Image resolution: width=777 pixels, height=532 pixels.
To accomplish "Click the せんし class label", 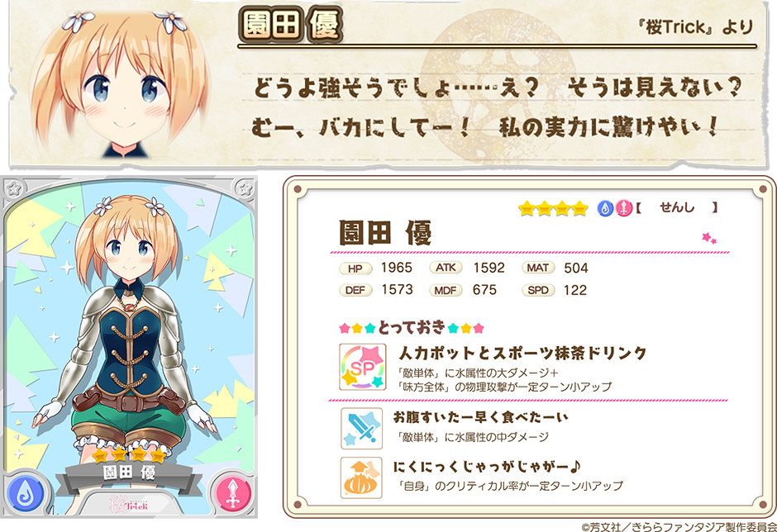I will (x=677, y=207).
